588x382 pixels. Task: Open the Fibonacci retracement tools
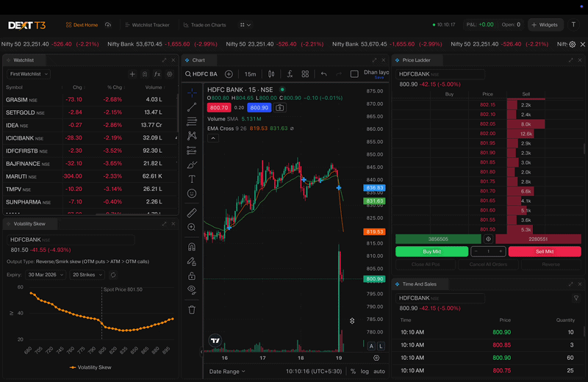pyautogui.click(x=192, y=121)
